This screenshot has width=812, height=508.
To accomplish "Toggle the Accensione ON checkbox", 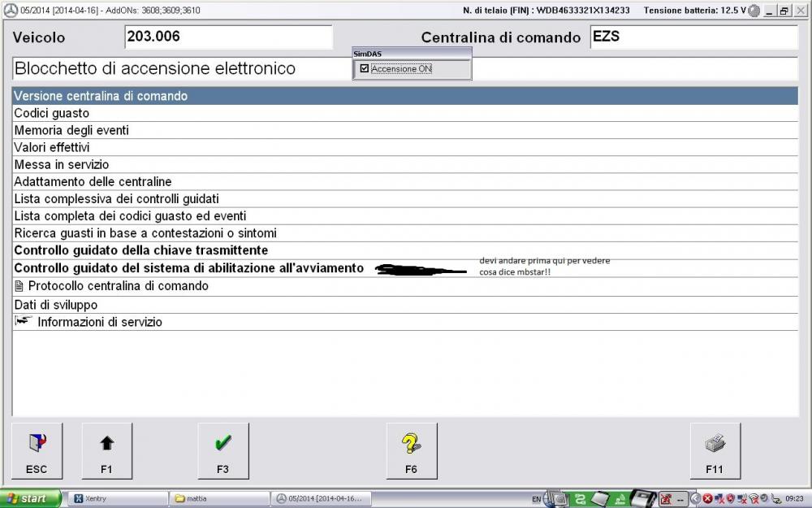I will [x=365, y=69].
